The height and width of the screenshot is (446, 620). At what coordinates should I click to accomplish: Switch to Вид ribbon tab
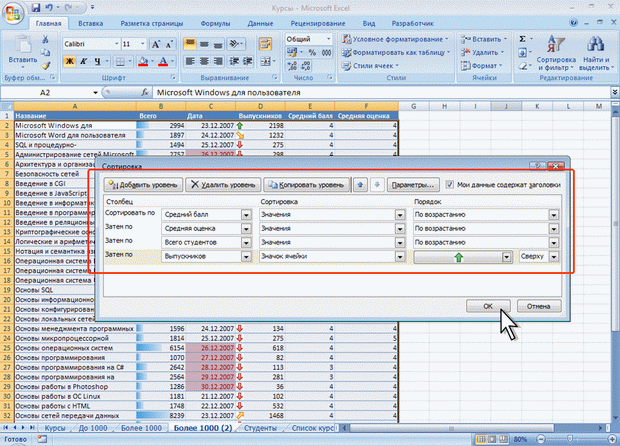(x=369, y=23)
